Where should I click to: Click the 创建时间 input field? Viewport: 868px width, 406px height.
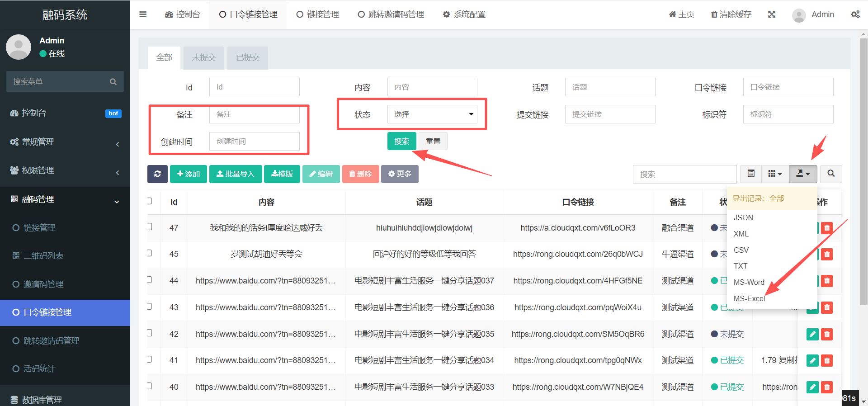click(254, 142)
